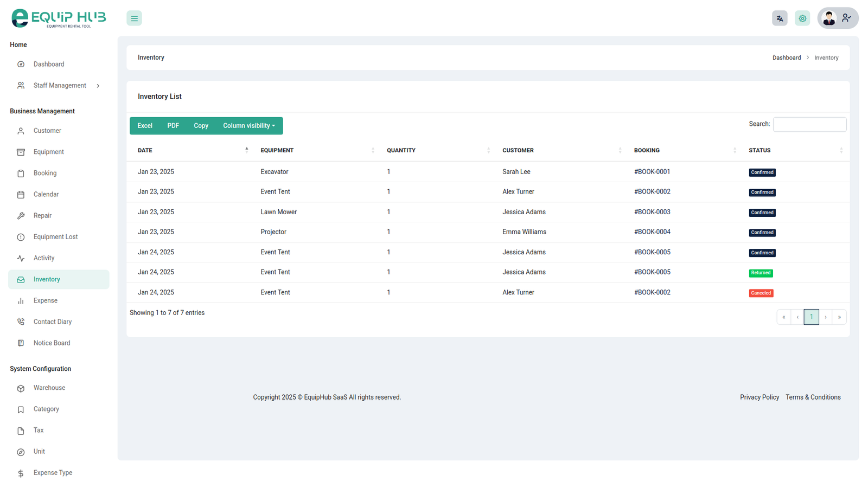Select the Repair wrench icon
868x488 pixels.
(21, 216)
